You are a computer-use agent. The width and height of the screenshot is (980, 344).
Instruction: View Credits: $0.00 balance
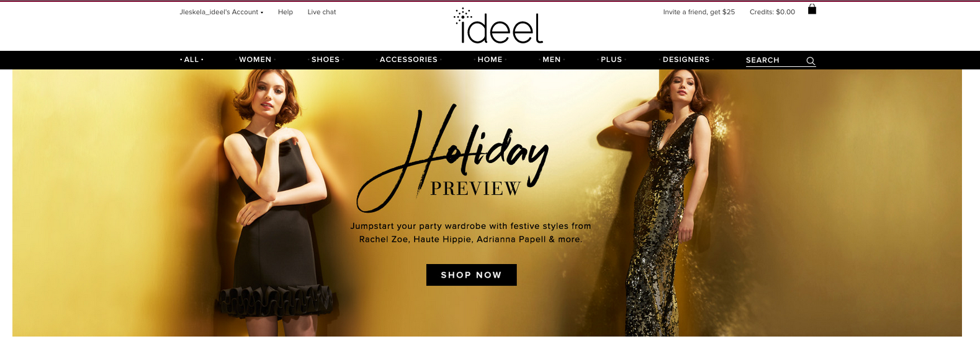click(x=772, y=12)
